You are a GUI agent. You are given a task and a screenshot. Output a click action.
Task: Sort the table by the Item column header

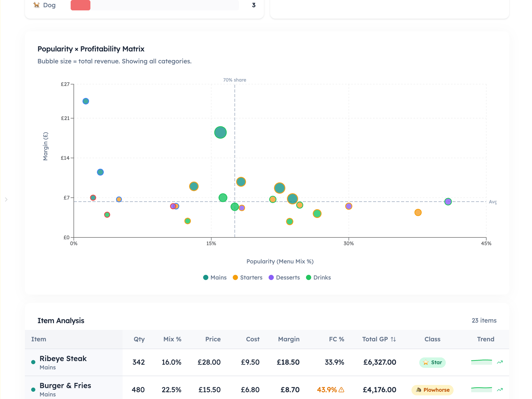coord(39,339)
